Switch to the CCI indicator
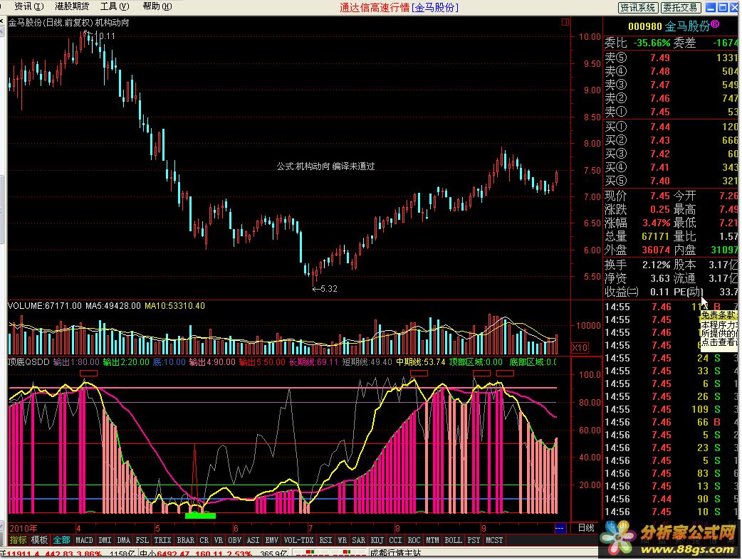The width and height of the screenshot is (742, 560). [395, 539]
